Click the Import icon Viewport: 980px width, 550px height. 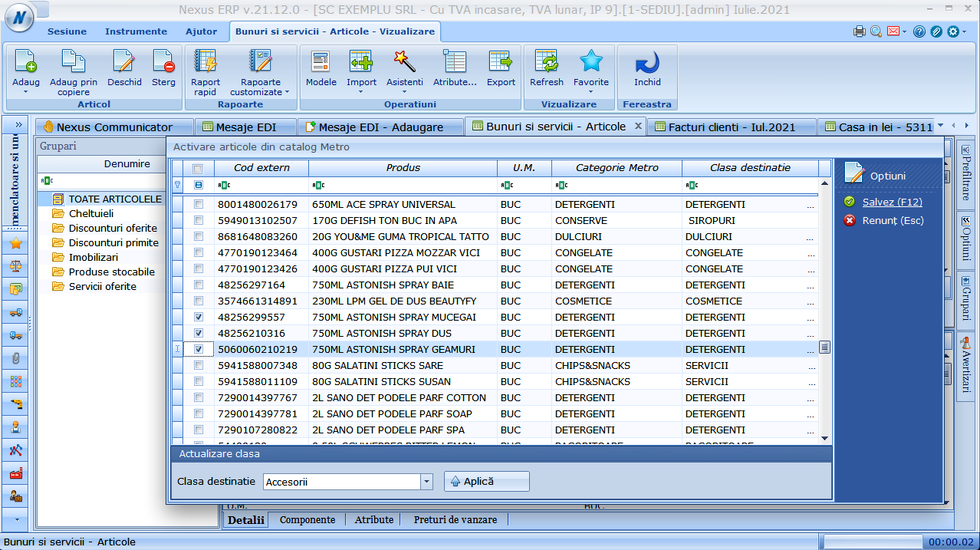361,61
